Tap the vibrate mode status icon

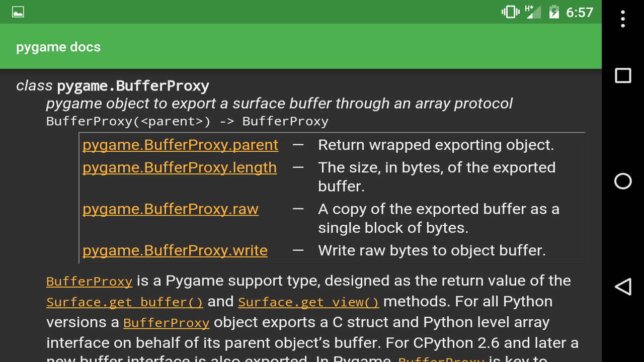[510, 12]
